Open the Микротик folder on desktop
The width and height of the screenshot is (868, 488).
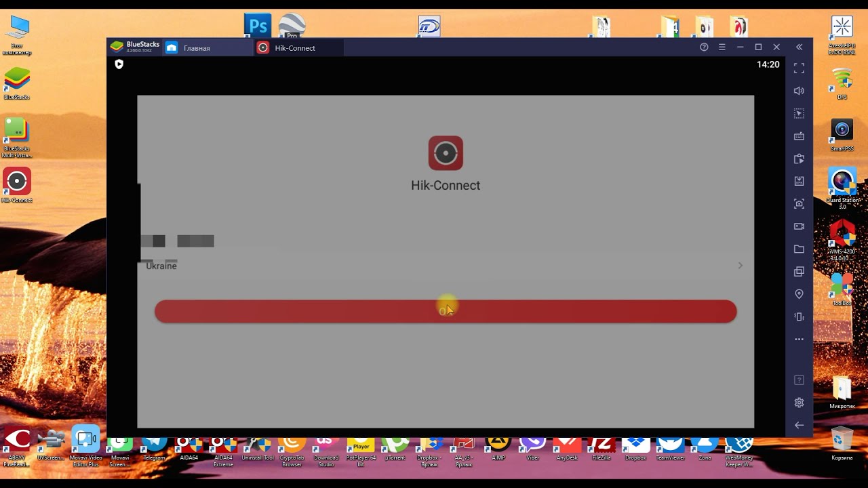(x=842, y=392)
